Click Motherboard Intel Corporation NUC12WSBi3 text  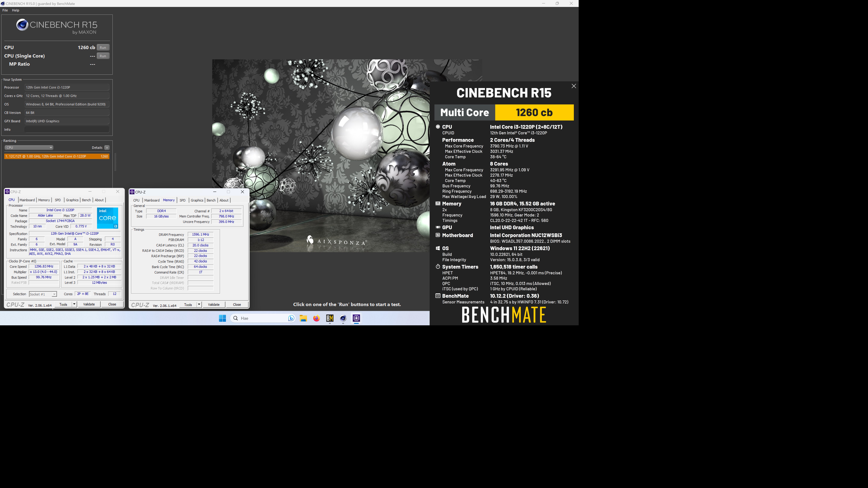tap(526, 235)
